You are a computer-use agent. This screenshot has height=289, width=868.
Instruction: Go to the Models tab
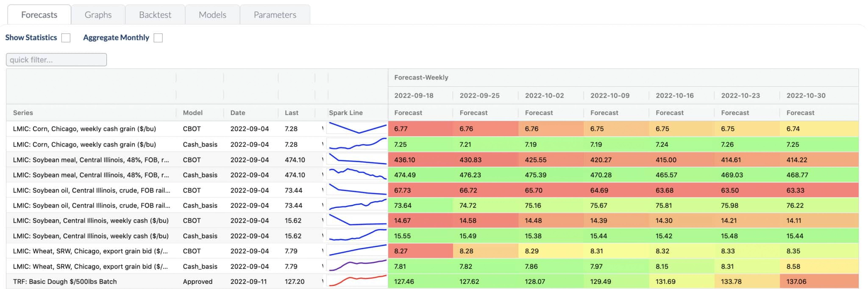[212, 15]
